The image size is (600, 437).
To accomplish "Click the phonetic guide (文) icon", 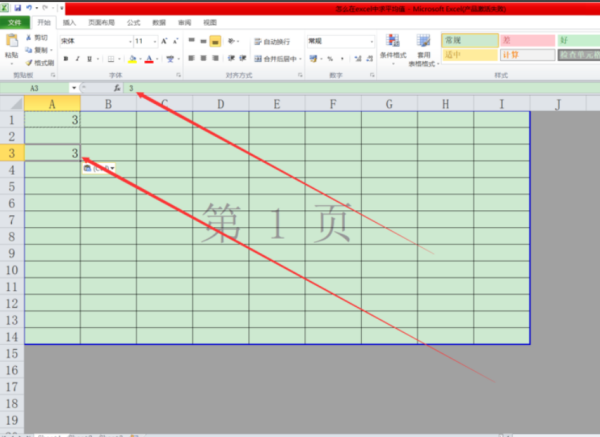I will pos(170,59).
